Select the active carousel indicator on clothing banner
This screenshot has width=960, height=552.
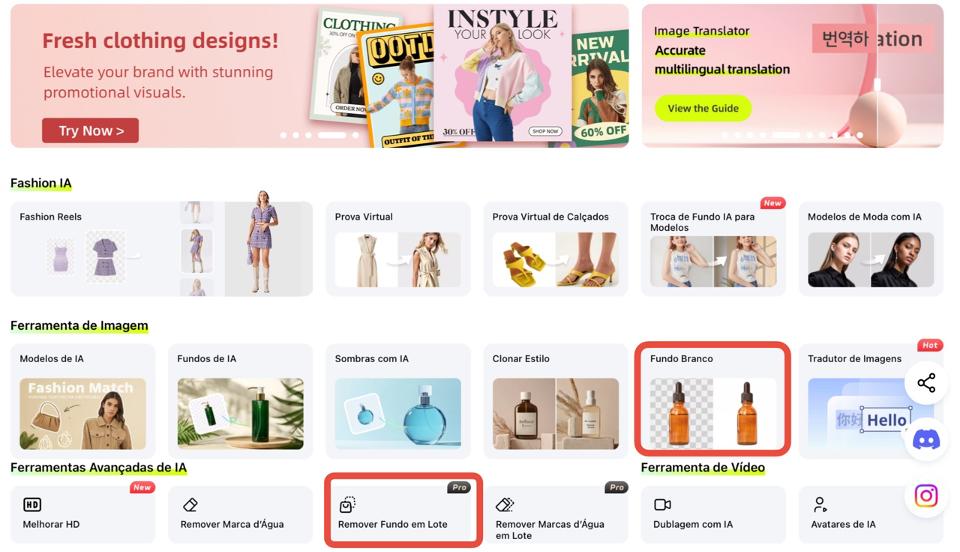(x=332, y=135)
